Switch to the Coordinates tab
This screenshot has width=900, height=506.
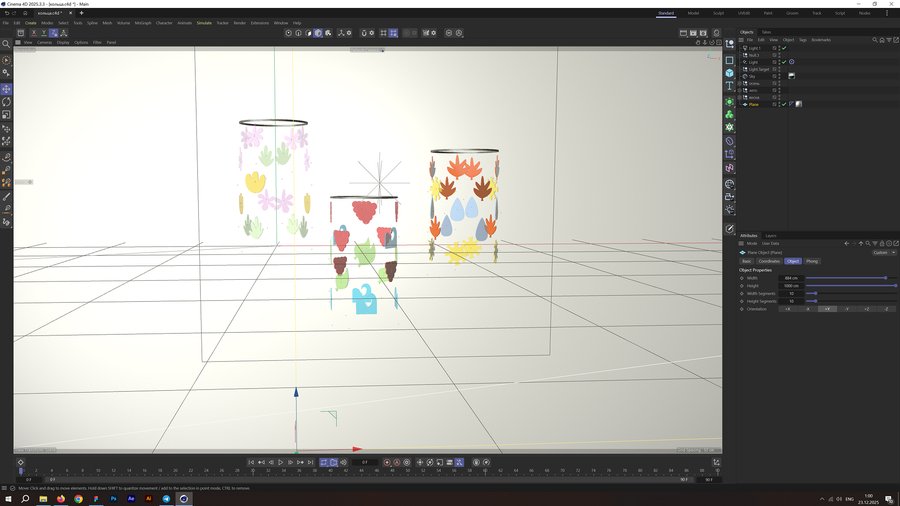(769, 261)
